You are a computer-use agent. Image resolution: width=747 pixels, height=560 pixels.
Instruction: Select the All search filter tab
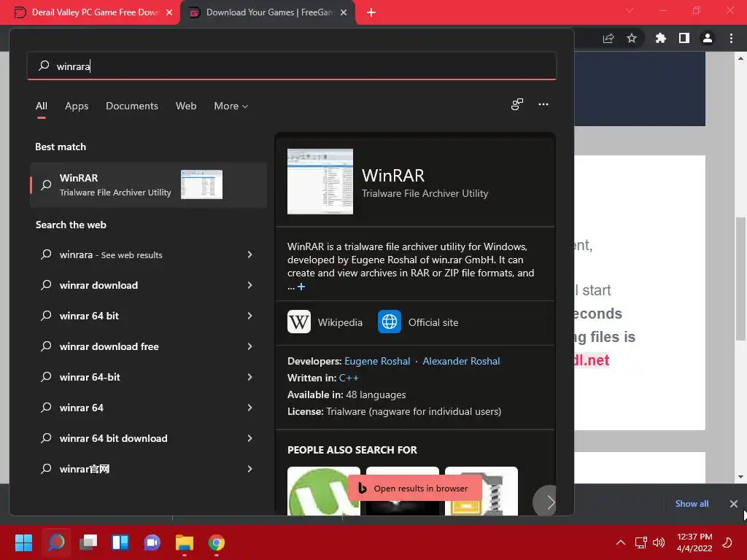coord(42,106)
